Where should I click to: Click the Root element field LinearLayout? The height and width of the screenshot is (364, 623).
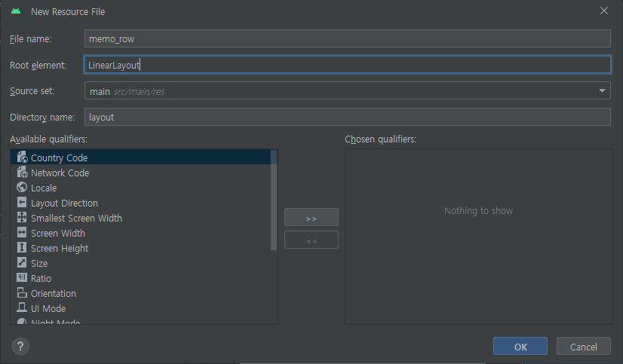coord(347,65)
